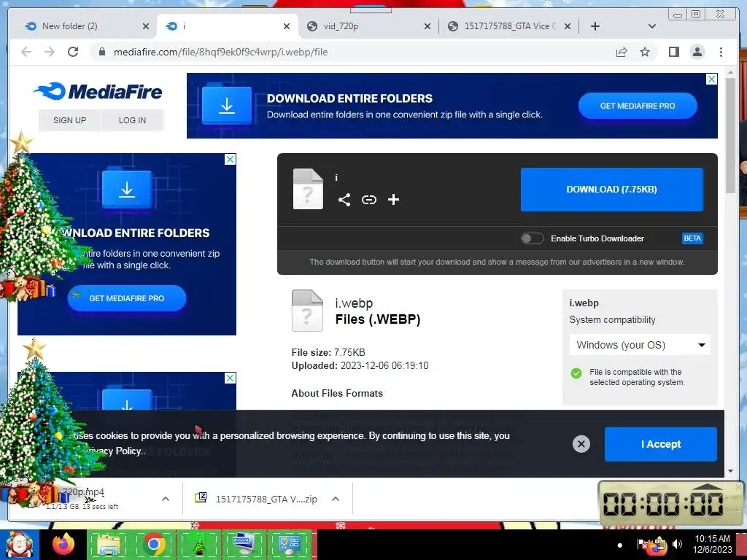Click the About Files Formats heading
Screen dimensions: 747x560
click(337, 393)
